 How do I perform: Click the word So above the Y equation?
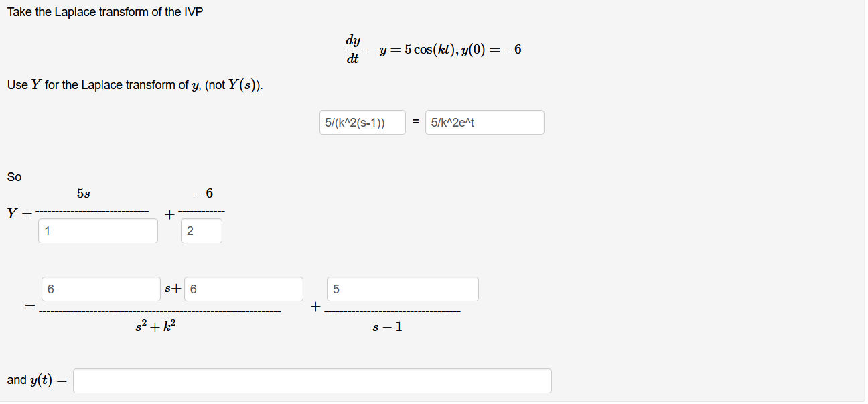[x=12, y=176]
